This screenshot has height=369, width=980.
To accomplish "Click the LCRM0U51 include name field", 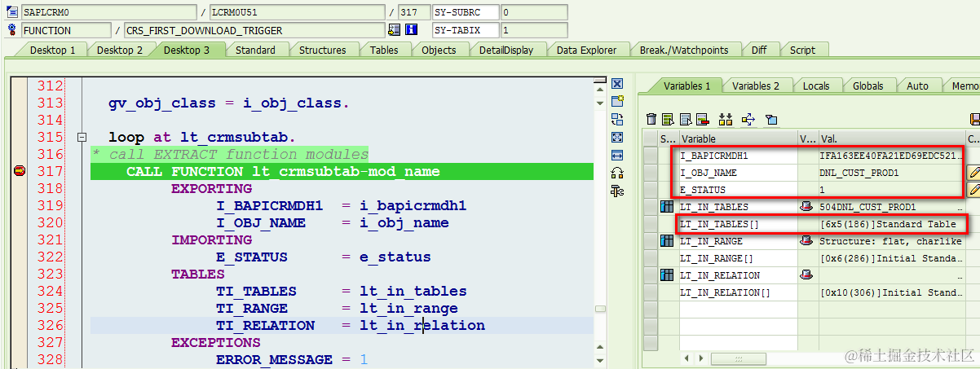I will click(296, 13).
